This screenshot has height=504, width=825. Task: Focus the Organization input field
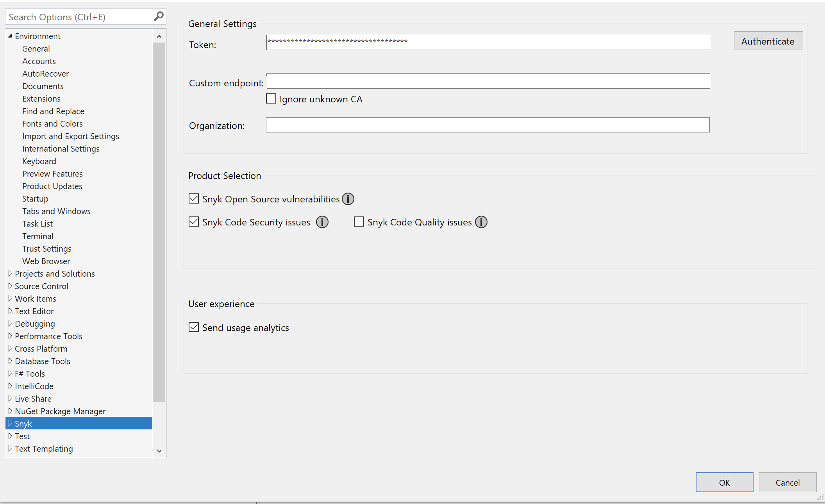click(487, 125)
